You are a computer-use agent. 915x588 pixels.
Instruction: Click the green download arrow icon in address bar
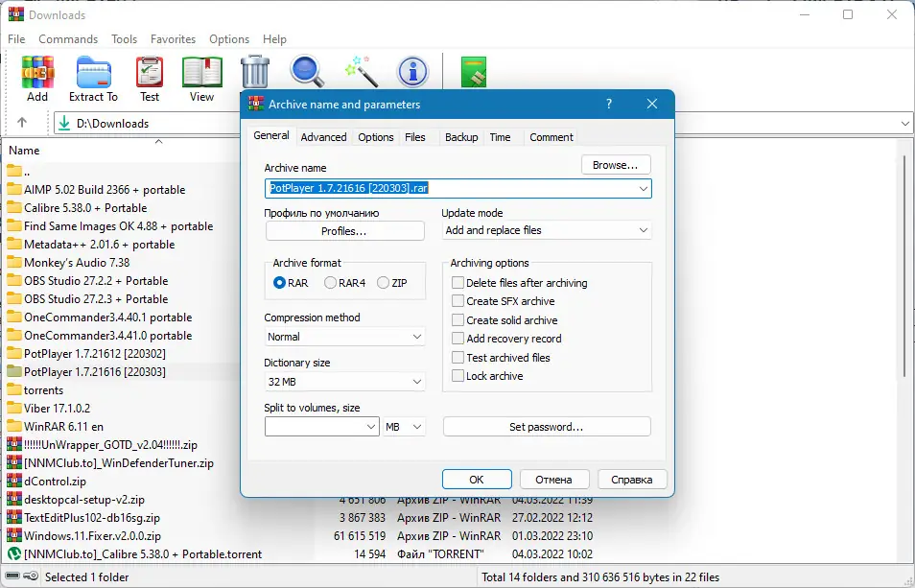tap(64, 123)
